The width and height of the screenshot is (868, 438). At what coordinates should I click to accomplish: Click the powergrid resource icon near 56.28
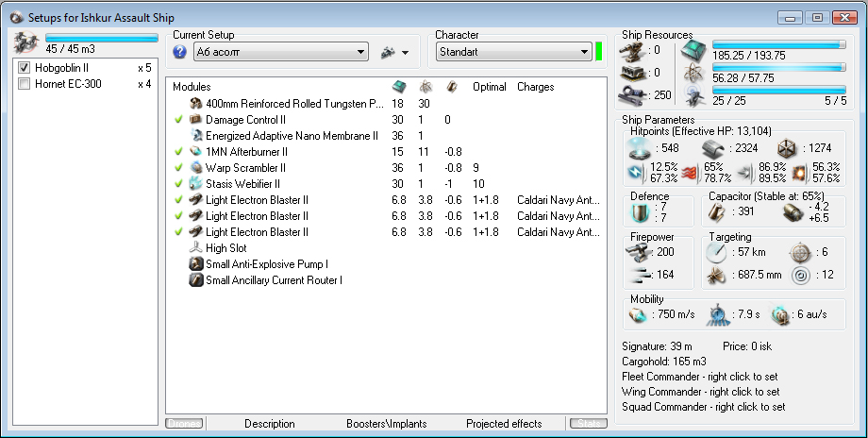coord(694,73)
